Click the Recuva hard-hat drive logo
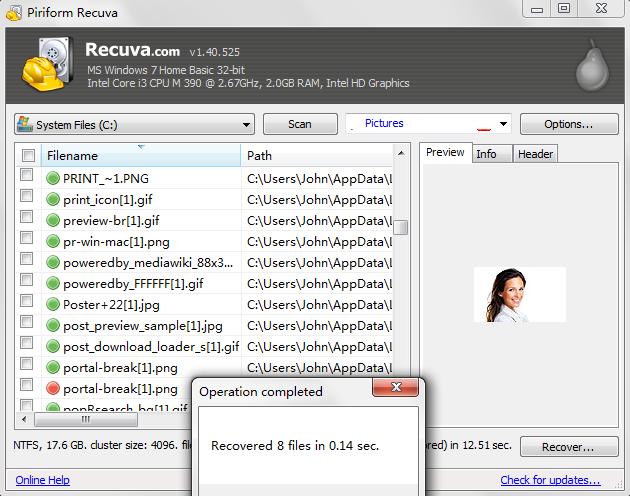 (x=47, y=64)
